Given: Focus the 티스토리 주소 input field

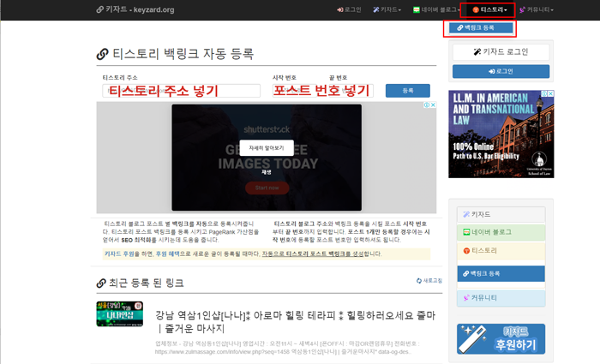Looking at the screenshot, I should 182,91.
